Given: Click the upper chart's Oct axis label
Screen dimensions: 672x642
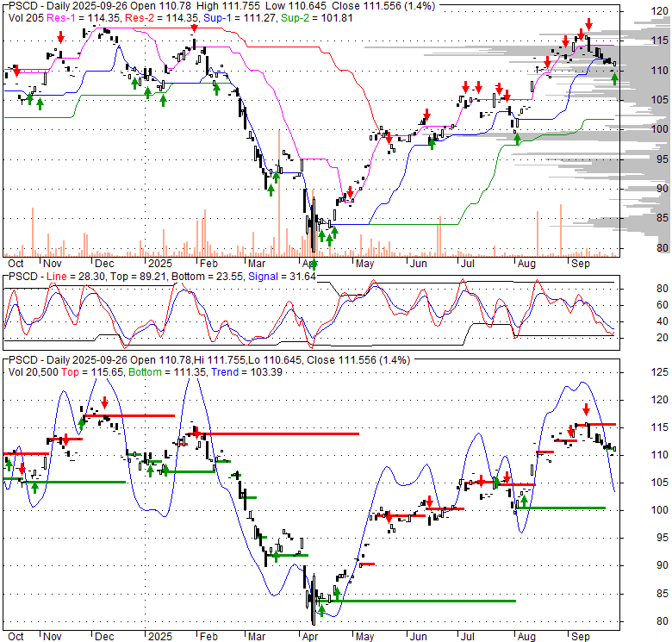Looking at the screenshot, I should pos(16,264).
